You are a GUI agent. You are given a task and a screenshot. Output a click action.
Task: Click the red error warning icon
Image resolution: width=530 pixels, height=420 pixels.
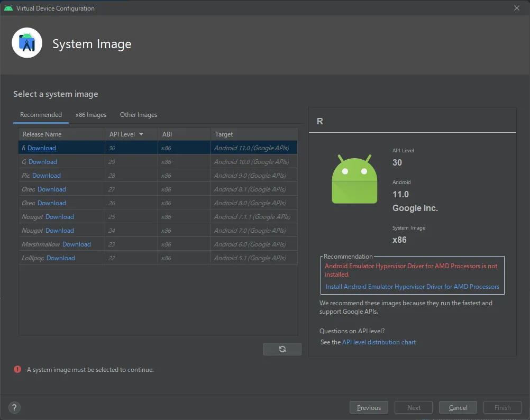tap(17, 369)
